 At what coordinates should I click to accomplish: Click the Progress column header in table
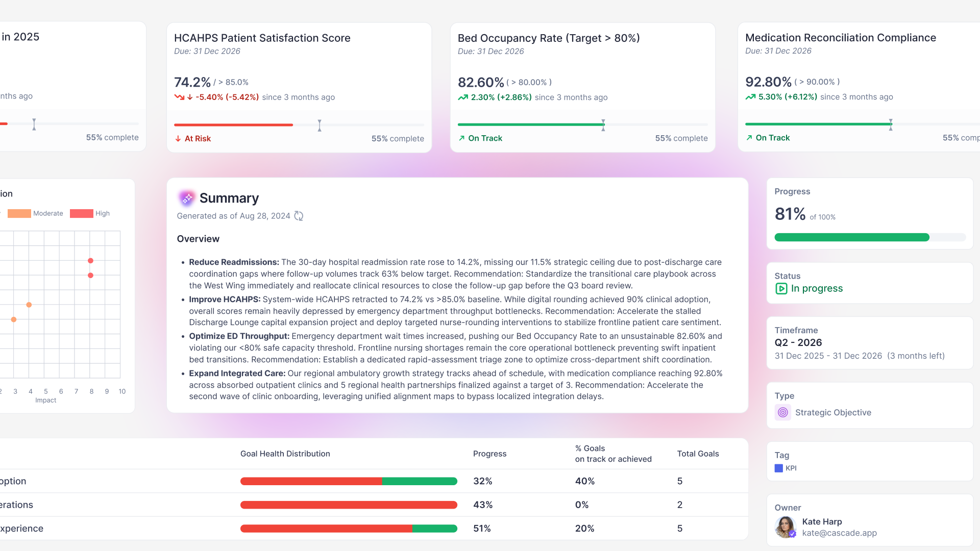[x=490, y=454]
